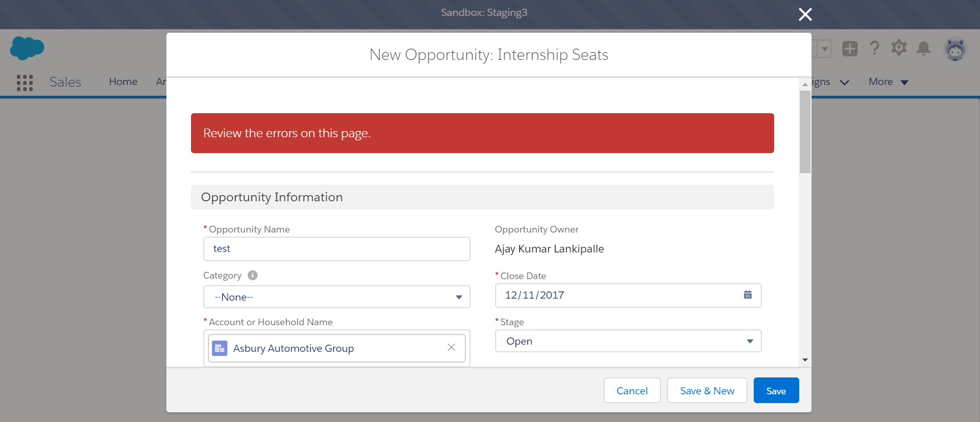
Task: Save the new opportunity
Action: point(776,391)
